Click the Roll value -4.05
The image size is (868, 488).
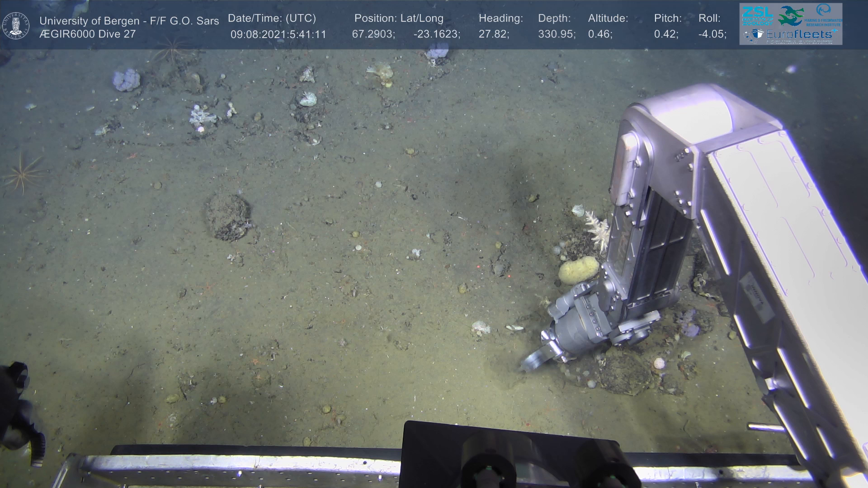[x=712, y=34]
